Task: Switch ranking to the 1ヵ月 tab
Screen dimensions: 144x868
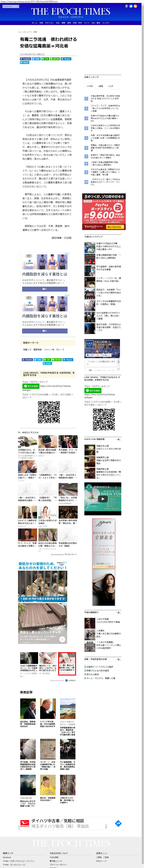Action: pos(111,86)
